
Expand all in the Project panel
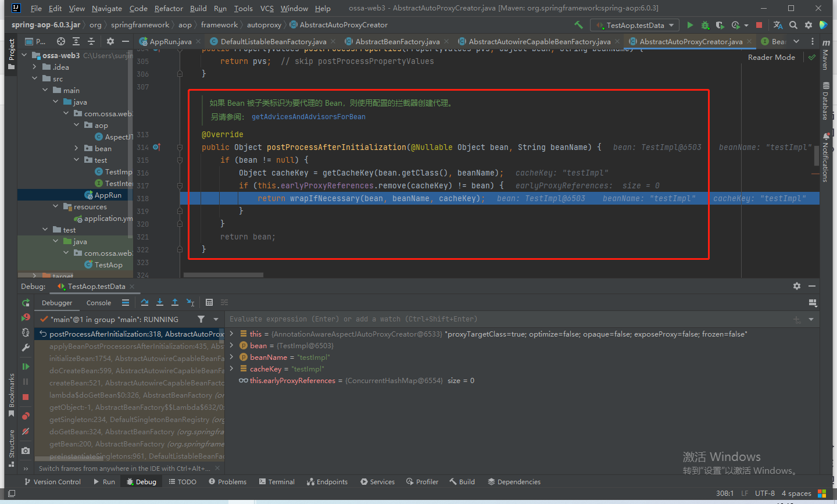coord(76,41)
